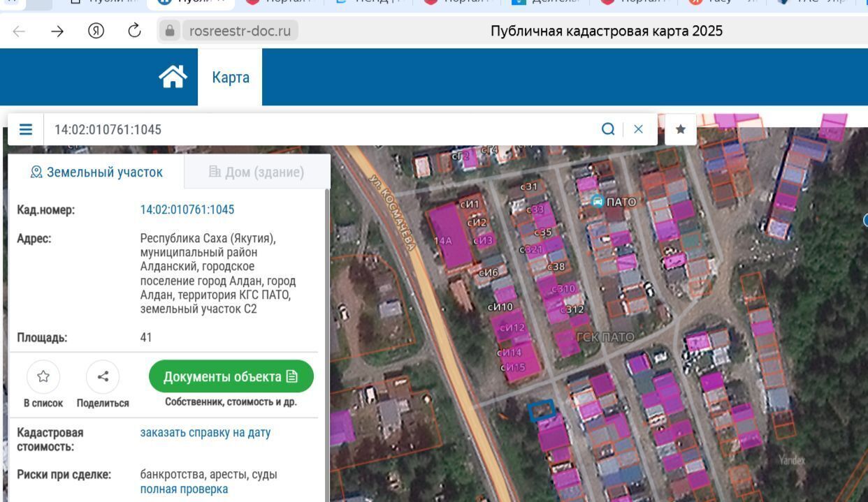Open the Yandex home icon in the toolbar
The height and width of the screenshot is (502, 868).
(96, 31)
